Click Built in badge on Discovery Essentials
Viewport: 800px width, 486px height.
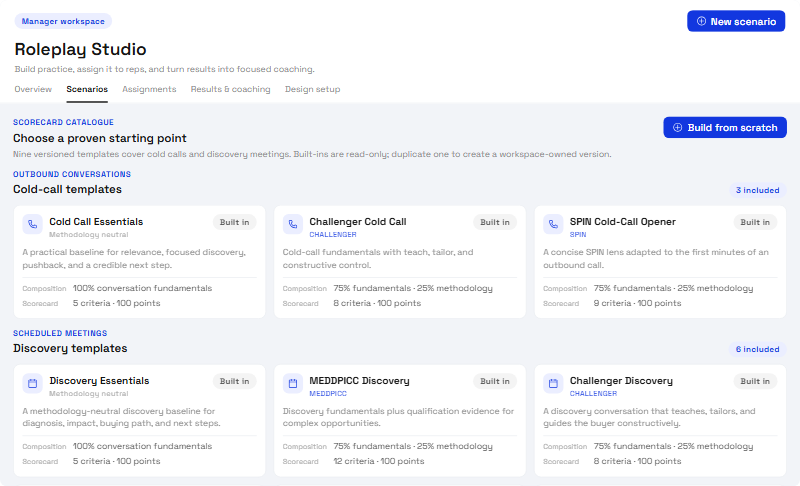(234, 381)
